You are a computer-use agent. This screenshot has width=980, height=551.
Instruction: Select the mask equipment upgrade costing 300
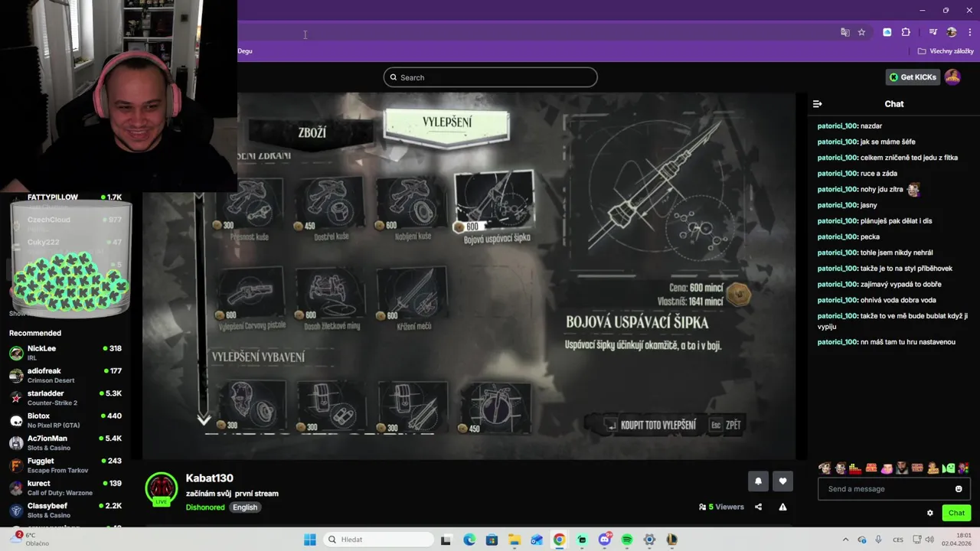252,406
